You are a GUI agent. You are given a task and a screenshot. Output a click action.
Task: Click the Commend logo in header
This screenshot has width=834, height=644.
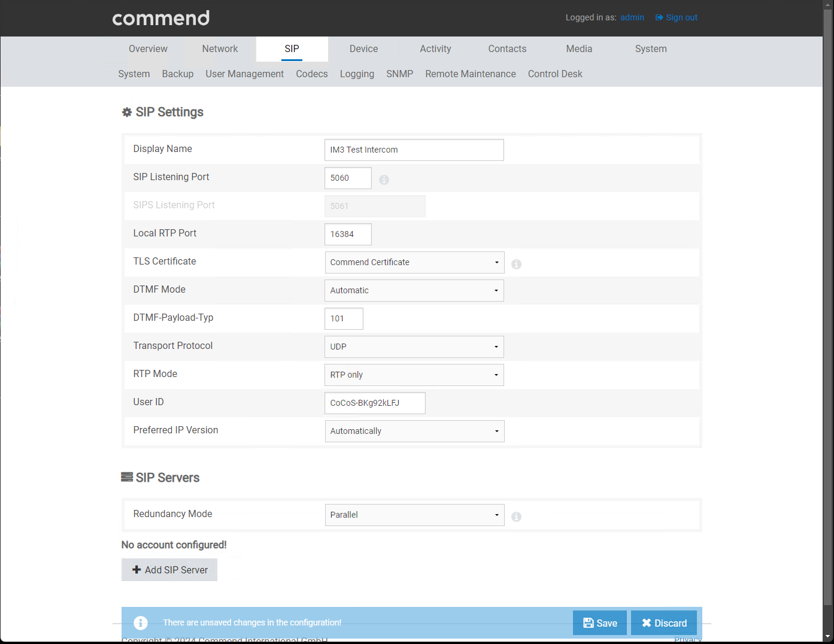(161, 18)
